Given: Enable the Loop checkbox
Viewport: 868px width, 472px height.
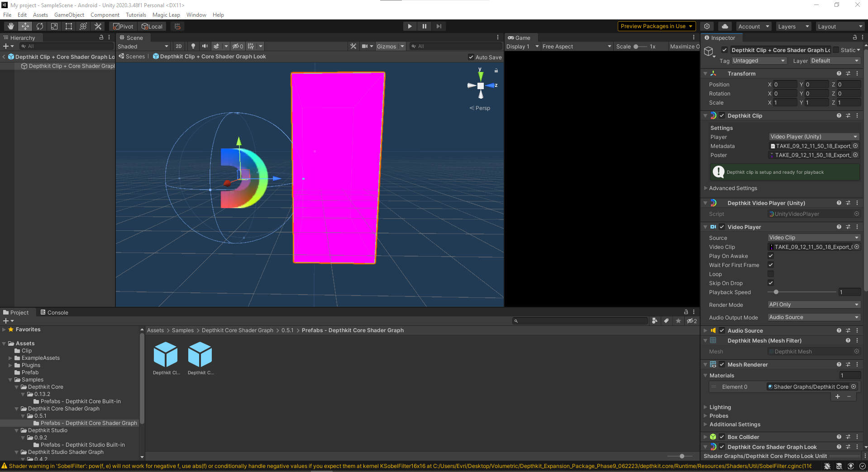Looking at the screenshot, I should click(x=771, y=274).
